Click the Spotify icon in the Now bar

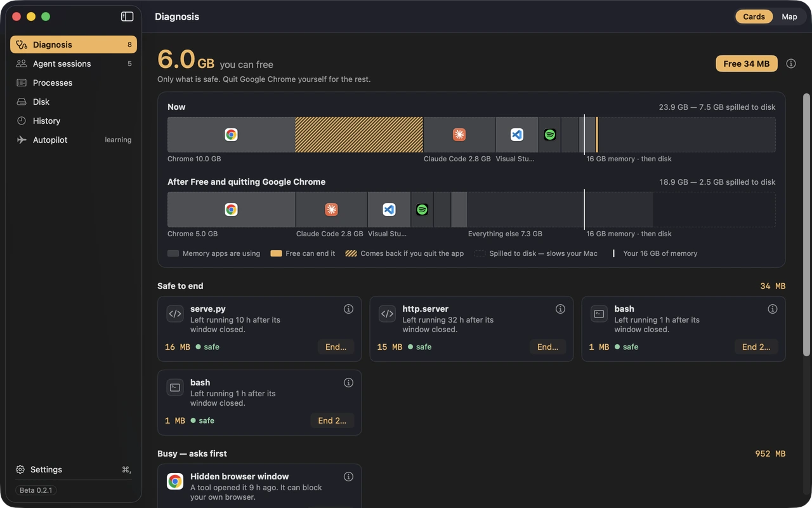(550, 135)
